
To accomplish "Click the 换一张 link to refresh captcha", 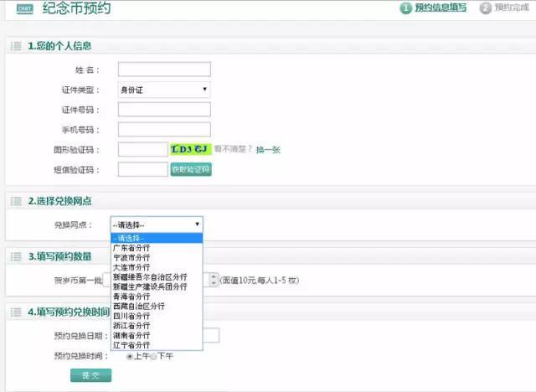I will pyautogui.click(x=268, y=149).
